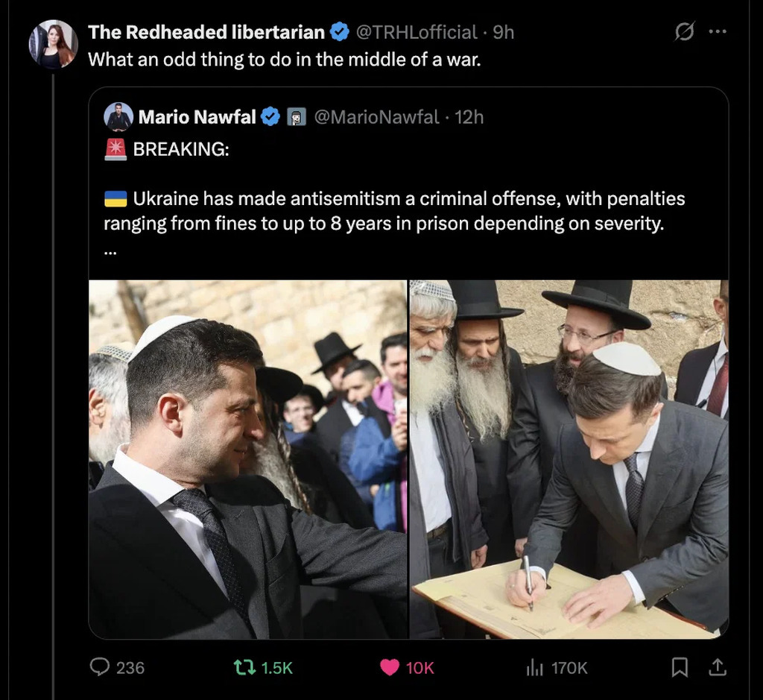Click the affiliate badge beside Mario Nawfal
This screenshot has height=700, width=763.
(297, 117)
